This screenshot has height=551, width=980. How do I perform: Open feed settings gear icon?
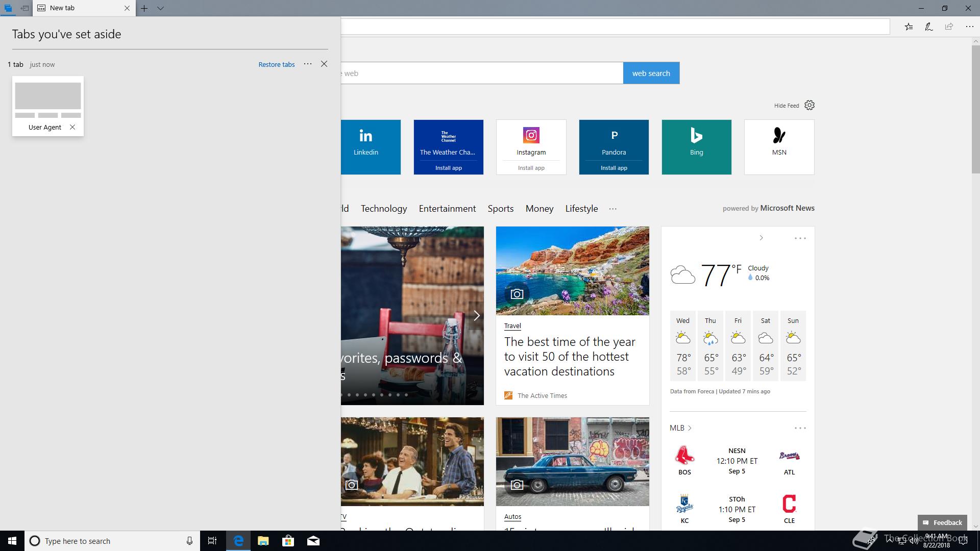(x=810, y=105)
